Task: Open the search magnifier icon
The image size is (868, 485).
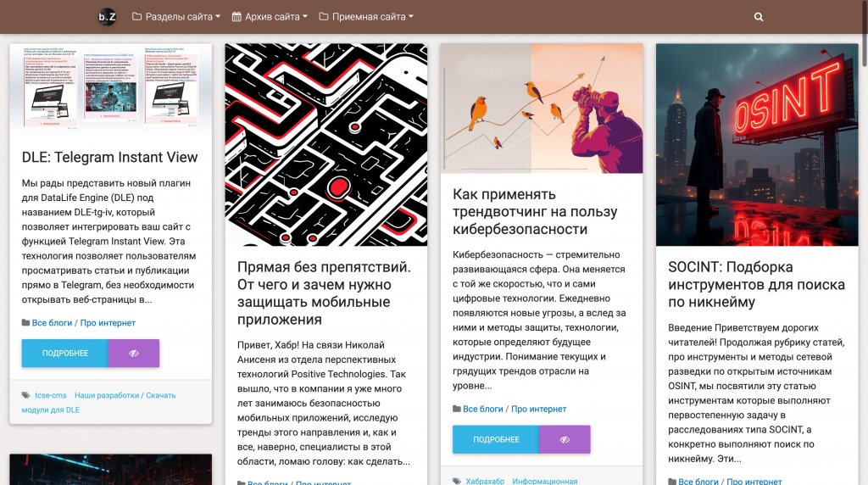Action: pos(759,17)
